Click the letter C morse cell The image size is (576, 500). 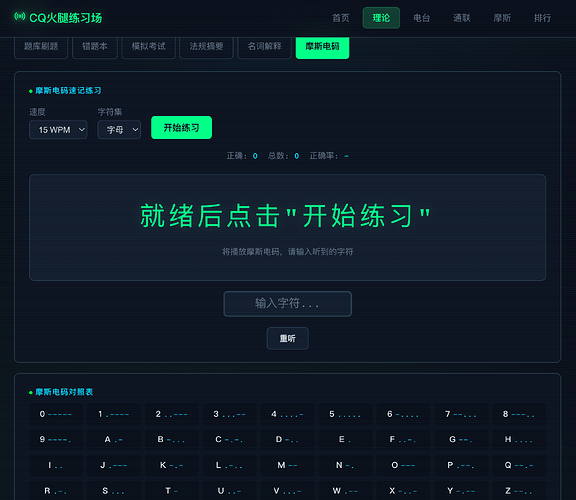pos(230,439)
